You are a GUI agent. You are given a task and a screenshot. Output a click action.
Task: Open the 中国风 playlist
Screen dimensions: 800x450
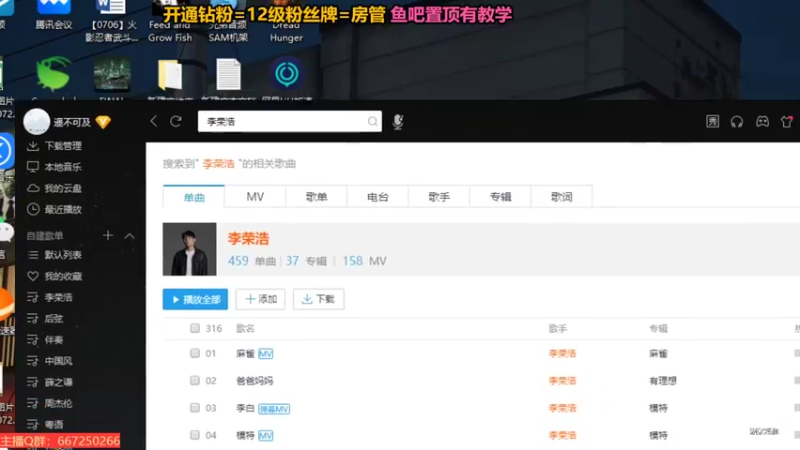50,361
